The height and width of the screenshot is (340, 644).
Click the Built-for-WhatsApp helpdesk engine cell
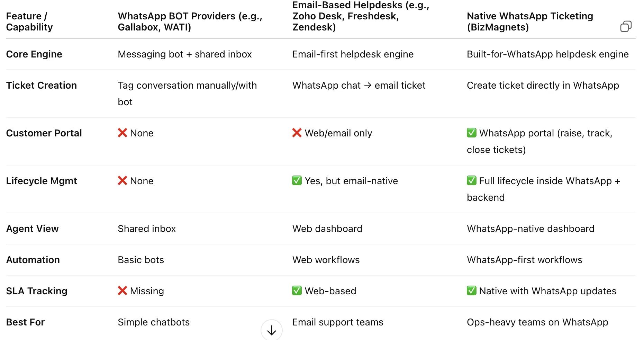point(547,54)
